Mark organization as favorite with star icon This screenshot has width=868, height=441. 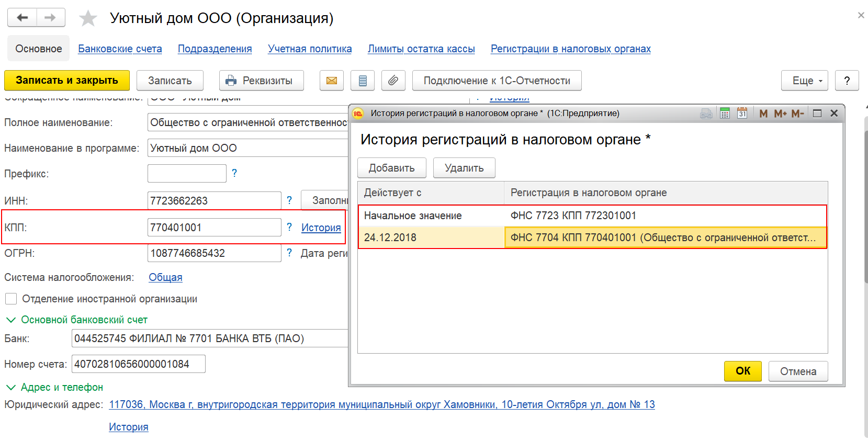tap(88, 19)
